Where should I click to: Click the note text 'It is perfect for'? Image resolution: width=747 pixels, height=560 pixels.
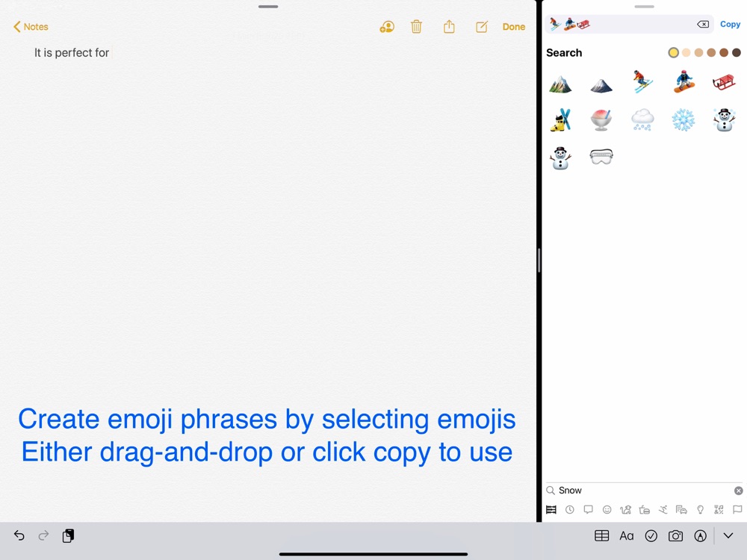coord(72,52)
